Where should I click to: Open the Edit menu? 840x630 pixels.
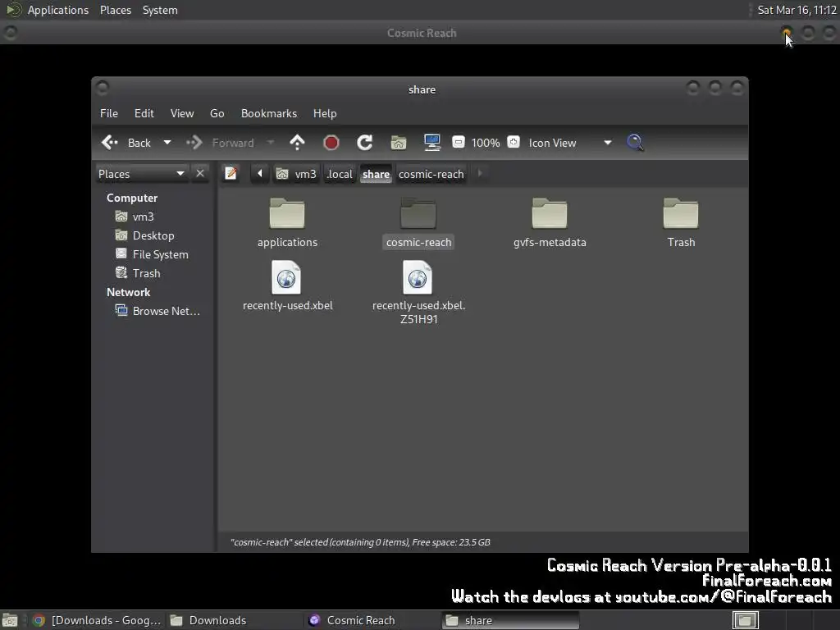point(144,113)
